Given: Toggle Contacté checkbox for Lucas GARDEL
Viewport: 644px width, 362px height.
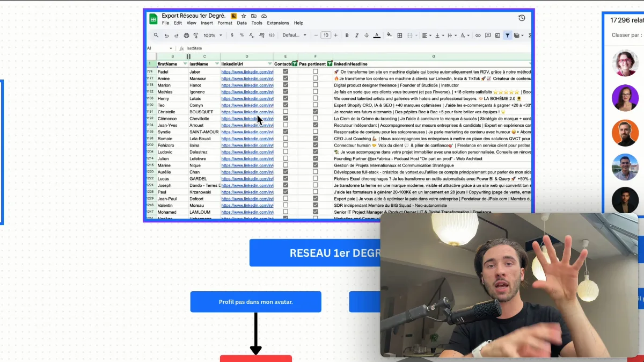Looking at the screenshot, I should [286, 179].
